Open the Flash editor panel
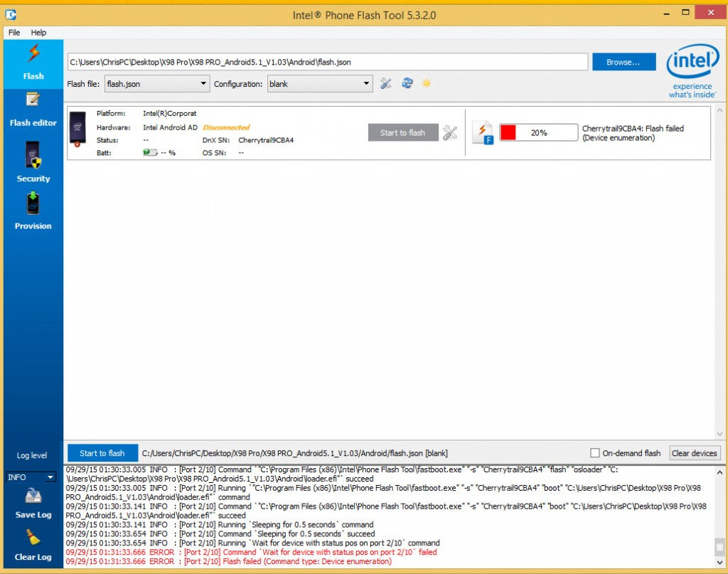Viewport: 728px width, 574px height. click(33, 110)
